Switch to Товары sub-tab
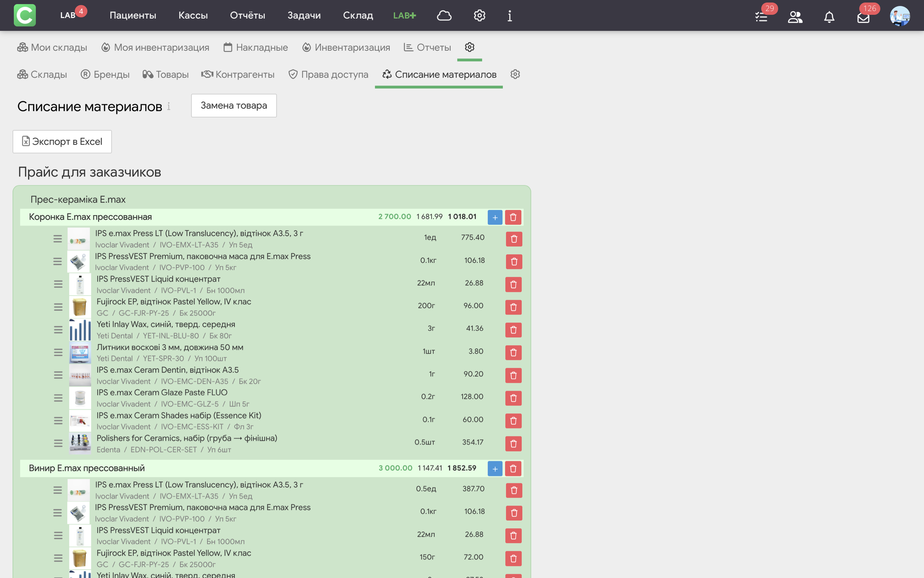Screen dimensions: 924x578 pos(165,74)
